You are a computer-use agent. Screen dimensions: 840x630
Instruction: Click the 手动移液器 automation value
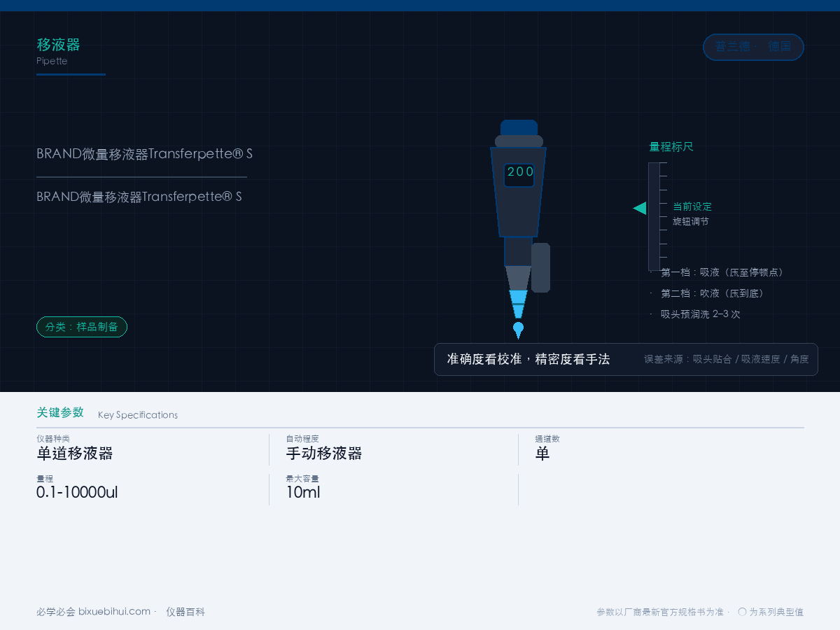click(324, 454)
